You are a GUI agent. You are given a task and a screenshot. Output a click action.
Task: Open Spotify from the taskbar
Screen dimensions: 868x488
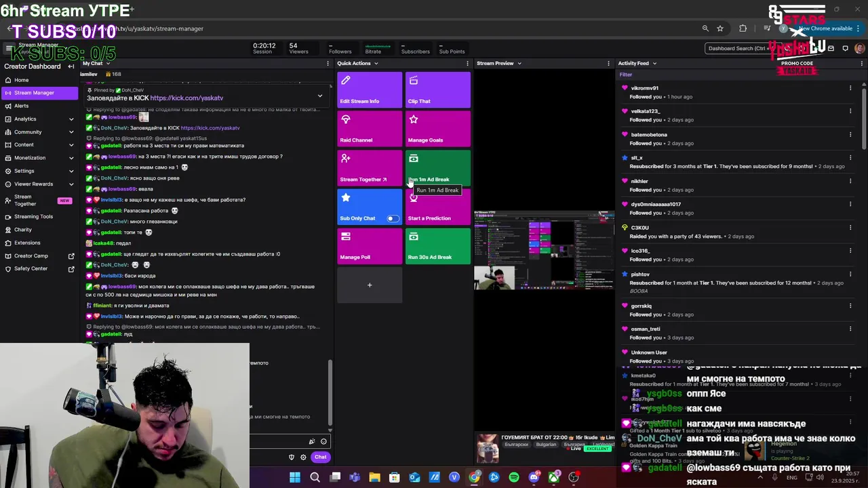tap(514, 477)
